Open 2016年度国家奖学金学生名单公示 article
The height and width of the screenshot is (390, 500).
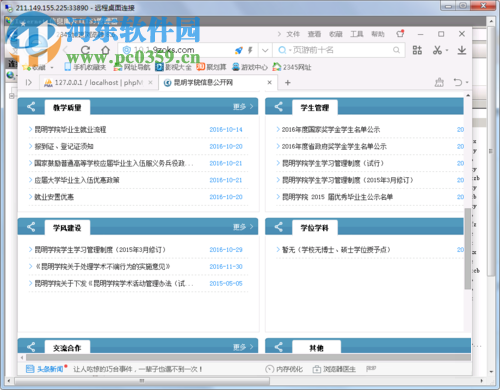click(331, 130)
